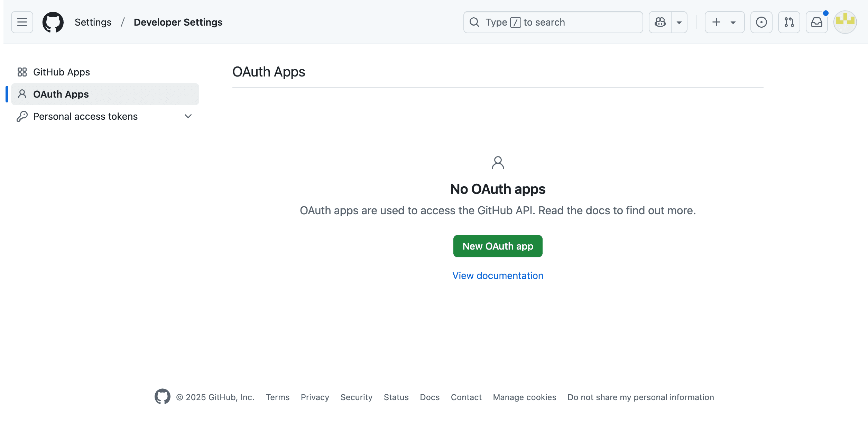Click the key icon beside Personal access tokens

22,116
